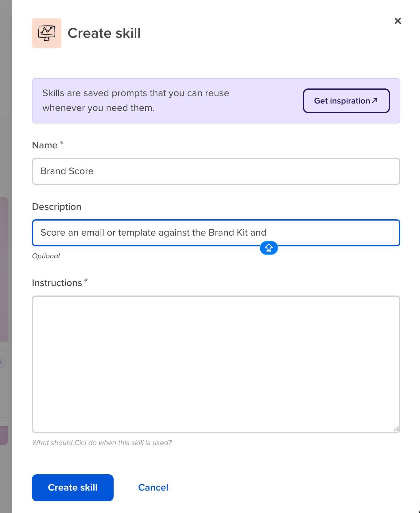The height and width of the screenshot is (513, 420).
Task: Close the Create skill panel with X
Action: click(x=398, y=21)
